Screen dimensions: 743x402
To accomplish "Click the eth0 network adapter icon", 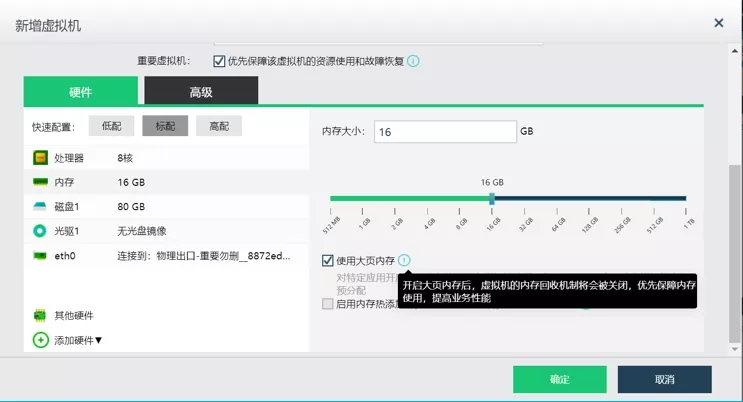I will [x=40, y=256].
